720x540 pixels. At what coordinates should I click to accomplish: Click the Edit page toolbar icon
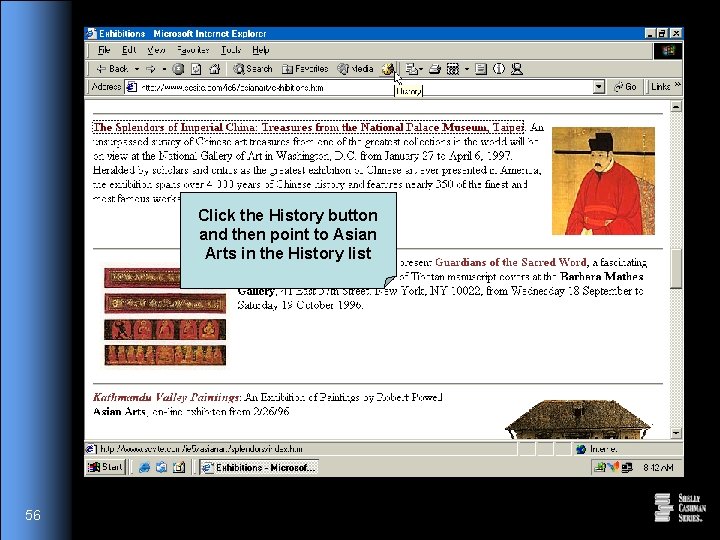pyautogui.click(x=453, y=69)
